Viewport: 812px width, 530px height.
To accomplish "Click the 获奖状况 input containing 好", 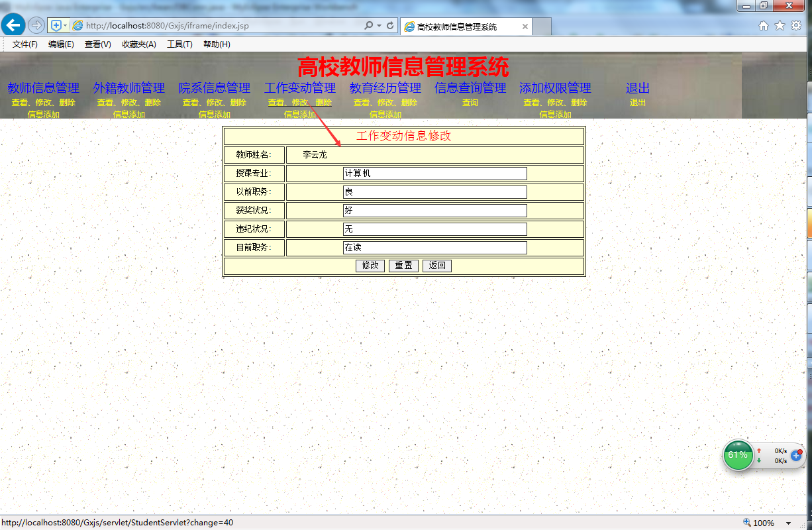I will (435, 211).
